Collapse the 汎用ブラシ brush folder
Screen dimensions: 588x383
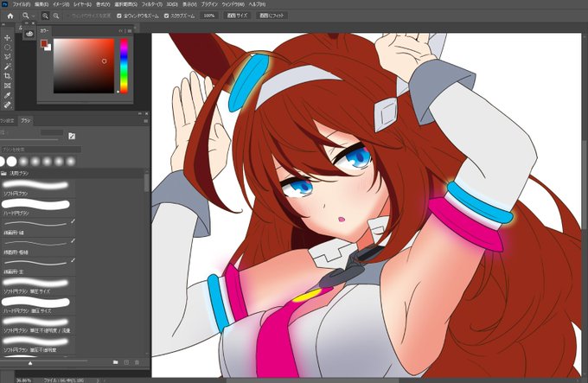tap(4, 174)
